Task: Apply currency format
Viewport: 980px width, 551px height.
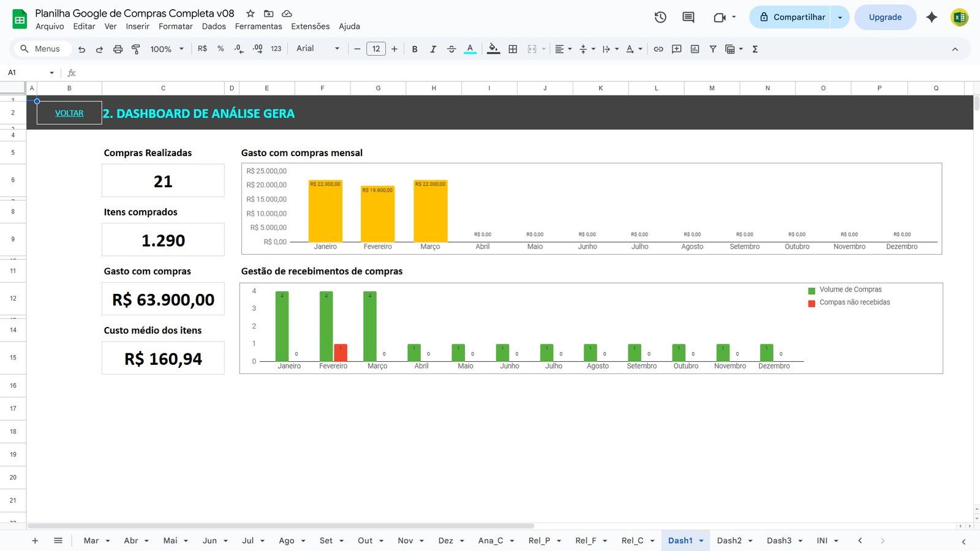Action: pyautogui.click(x=202, y=48)
